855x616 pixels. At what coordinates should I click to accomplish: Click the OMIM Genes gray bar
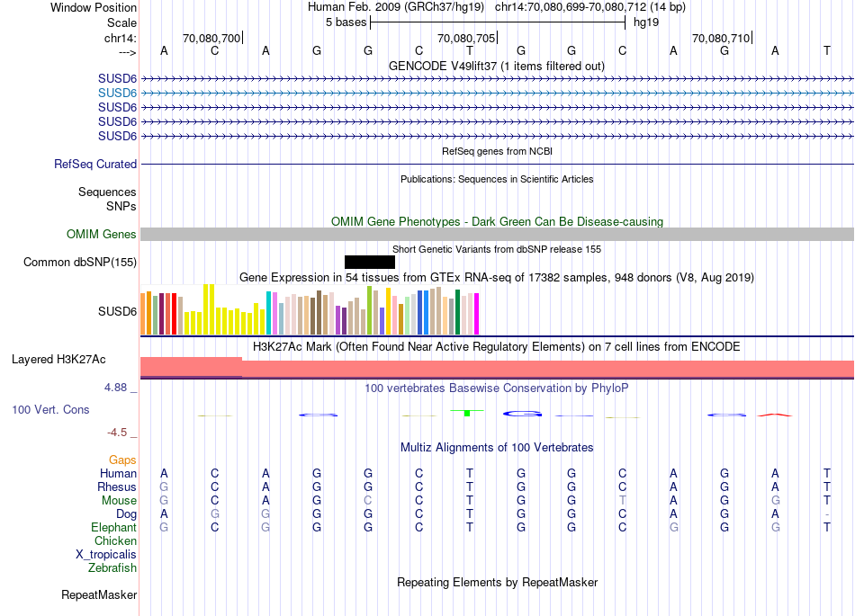[x=497, y=234]
